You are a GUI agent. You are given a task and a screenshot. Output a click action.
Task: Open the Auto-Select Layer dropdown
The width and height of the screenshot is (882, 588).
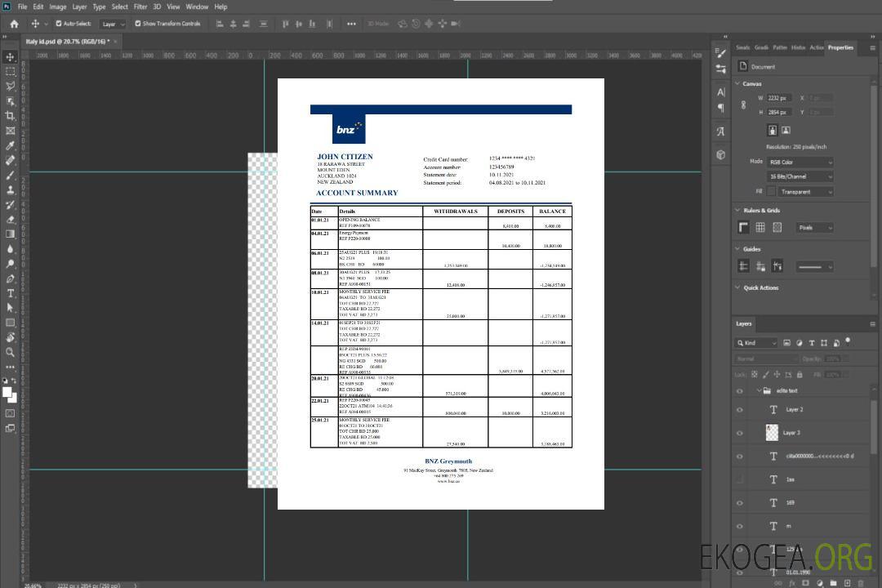[113, 24]
